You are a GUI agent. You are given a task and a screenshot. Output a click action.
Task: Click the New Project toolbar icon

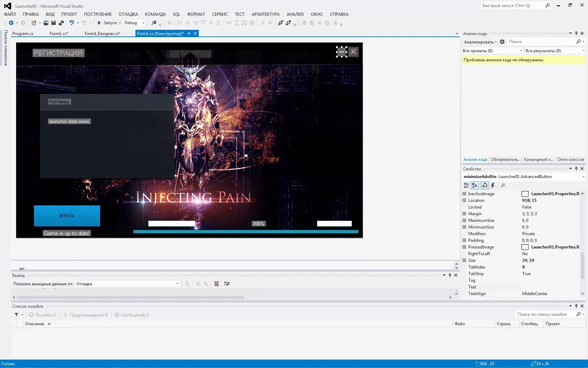tap(34, 23)
